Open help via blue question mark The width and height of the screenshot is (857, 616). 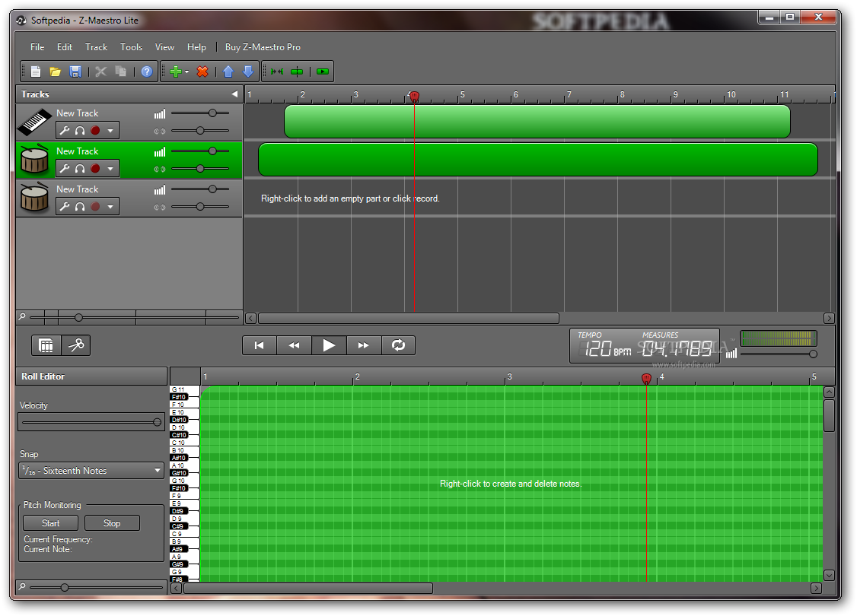146,71
